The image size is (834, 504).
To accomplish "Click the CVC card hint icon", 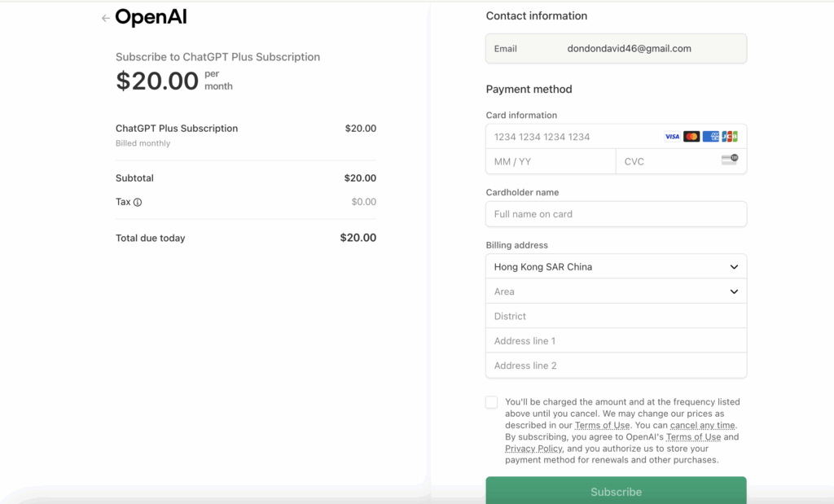I will pos(730,160).
